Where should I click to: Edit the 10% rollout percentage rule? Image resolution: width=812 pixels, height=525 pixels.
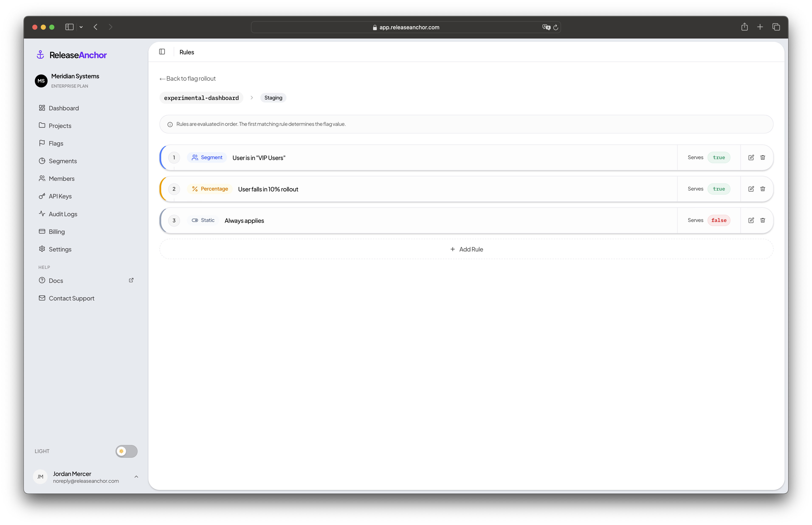751,189
